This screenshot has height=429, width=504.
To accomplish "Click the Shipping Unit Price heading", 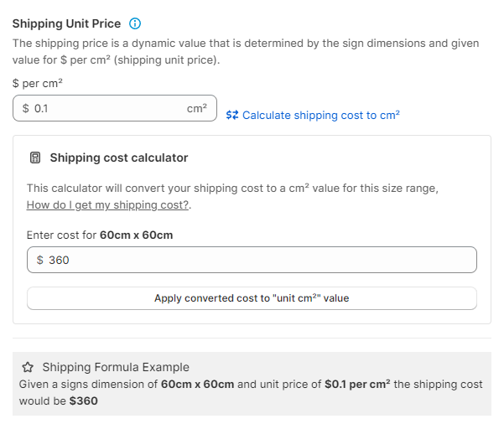I will 66,23.
